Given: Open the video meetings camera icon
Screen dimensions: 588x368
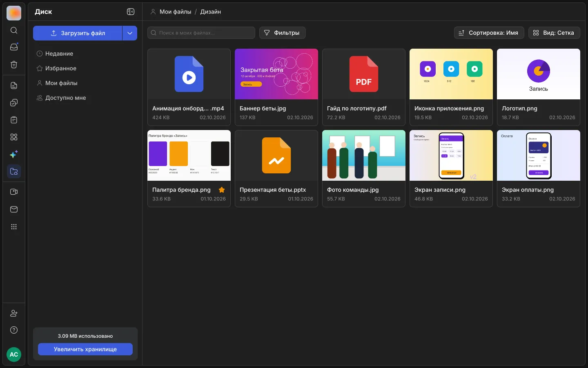Looking at the screenshot, I should 14,192.
